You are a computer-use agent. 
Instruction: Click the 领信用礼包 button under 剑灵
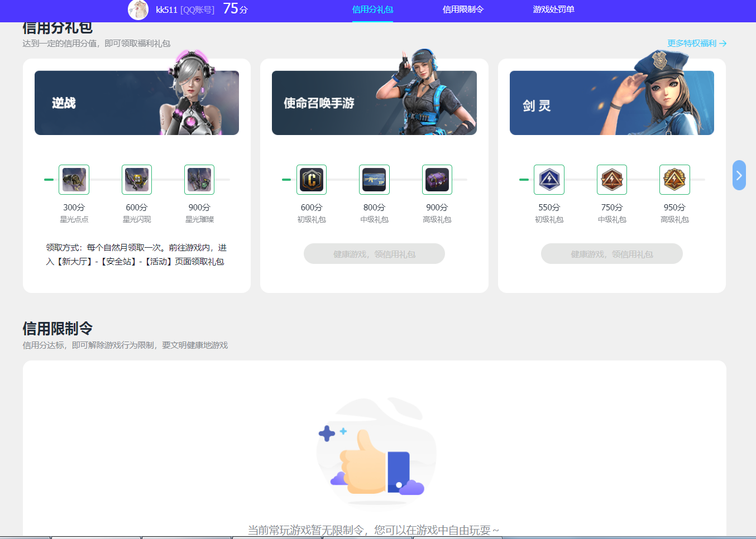[612, 254]
